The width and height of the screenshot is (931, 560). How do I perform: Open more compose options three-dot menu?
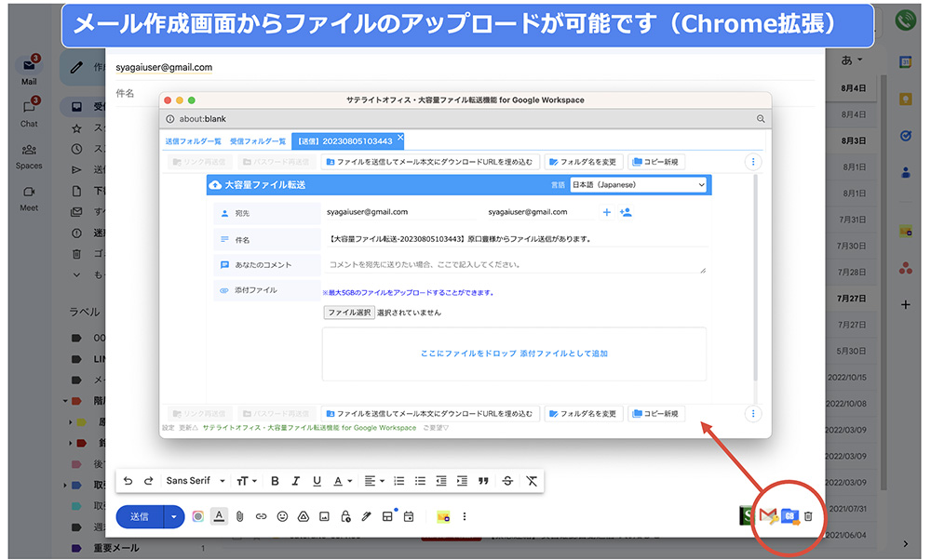(465, 516)
